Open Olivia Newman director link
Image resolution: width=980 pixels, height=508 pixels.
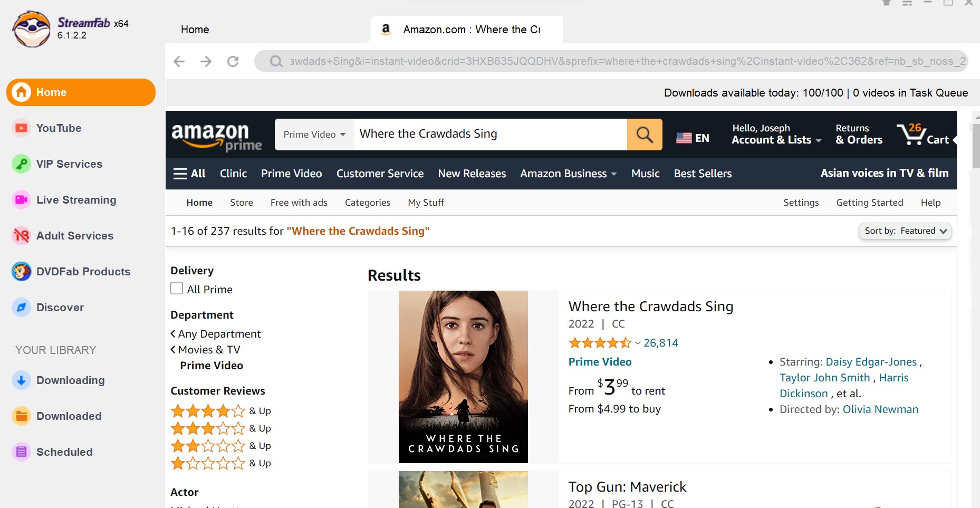pyautogui.click(x=880, y=409)
